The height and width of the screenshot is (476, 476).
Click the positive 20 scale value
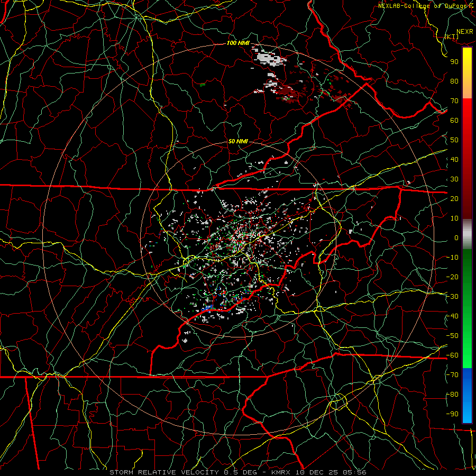pos(454,198)
